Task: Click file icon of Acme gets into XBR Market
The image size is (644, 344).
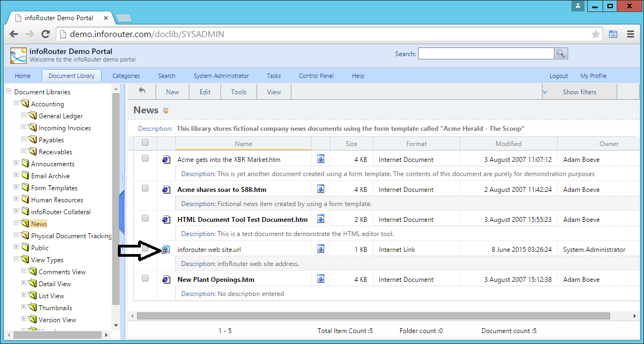Action: [166, 159]
